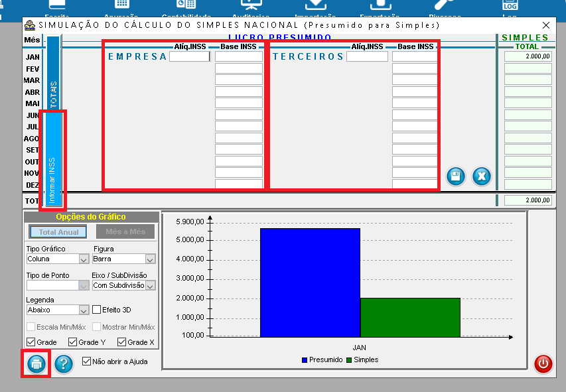This screenshot has height=392, width=566.
Task: Click the ABR month label in Mês column
Action: pyautogui.click(x=32, y=92)
